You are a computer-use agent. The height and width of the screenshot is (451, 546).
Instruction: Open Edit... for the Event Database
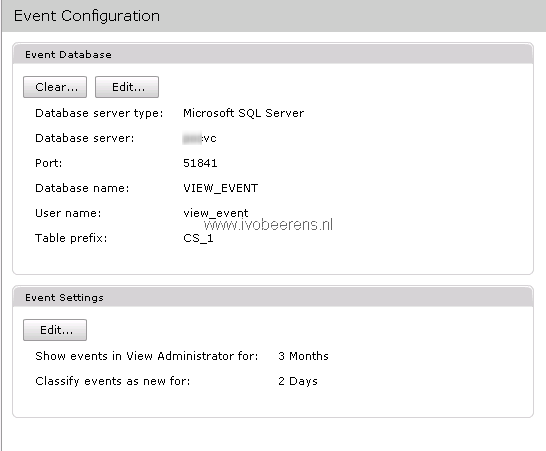pyautogui.click(x=127, y=87)
